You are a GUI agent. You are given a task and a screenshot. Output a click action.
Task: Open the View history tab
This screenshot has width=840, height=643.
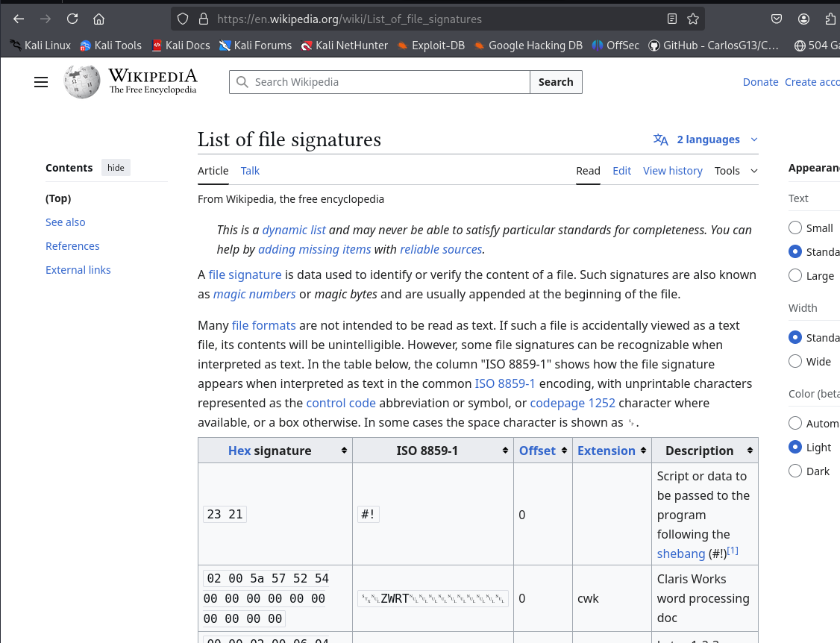tap(672, 171)
